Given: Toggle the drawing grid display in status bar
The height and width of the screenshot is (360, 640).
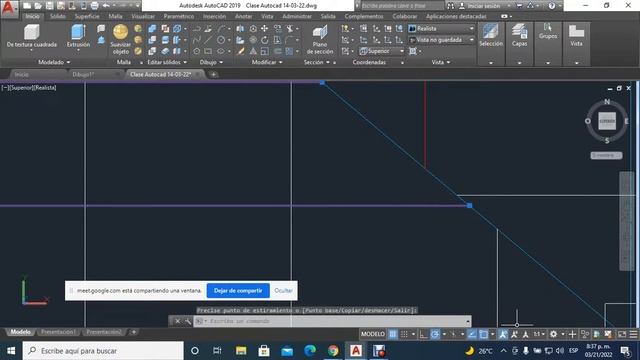Looking at the screenshot, I should coord(393,334).
